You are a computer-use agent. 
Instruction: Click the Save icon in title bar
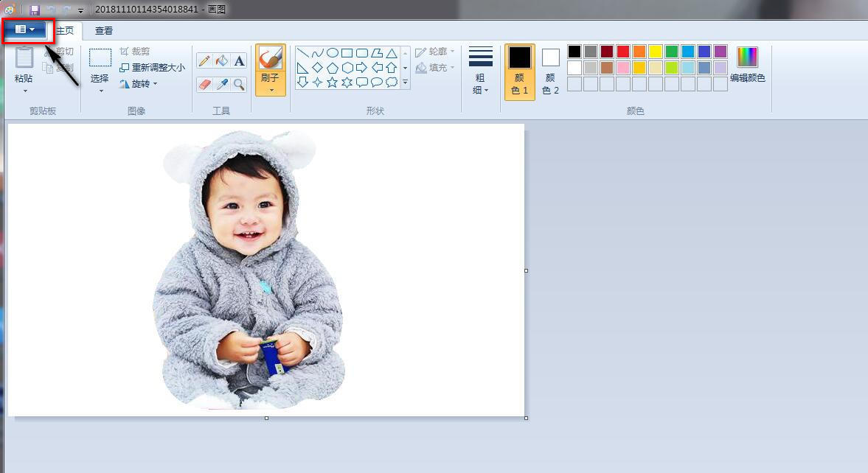pyautogui.click(x=35, y=10)
